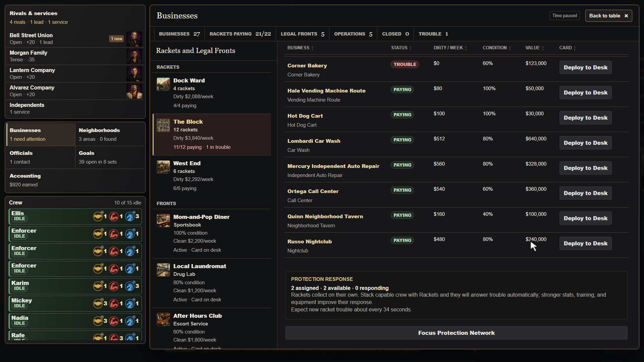Click Nadia's blue knight stat icon
644x362 pixels.
130,321
